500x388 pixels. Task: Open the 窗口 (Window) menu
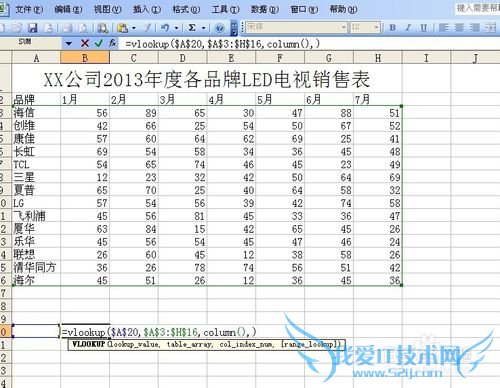pyautogui.click(x=304, y=9)
